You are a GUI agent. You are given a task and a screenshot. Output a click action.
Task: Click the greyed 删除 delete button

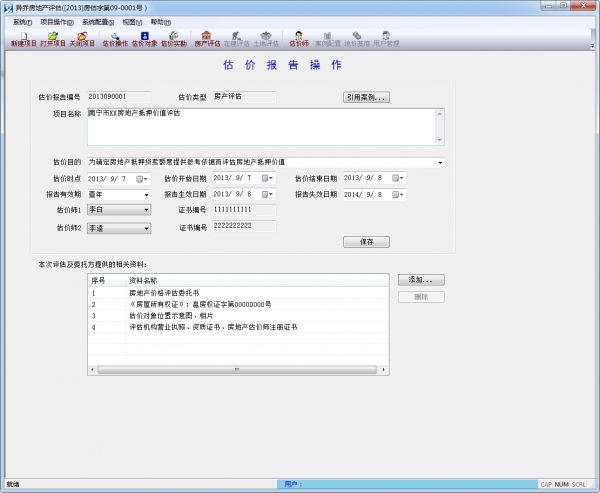tap(421, 297)
